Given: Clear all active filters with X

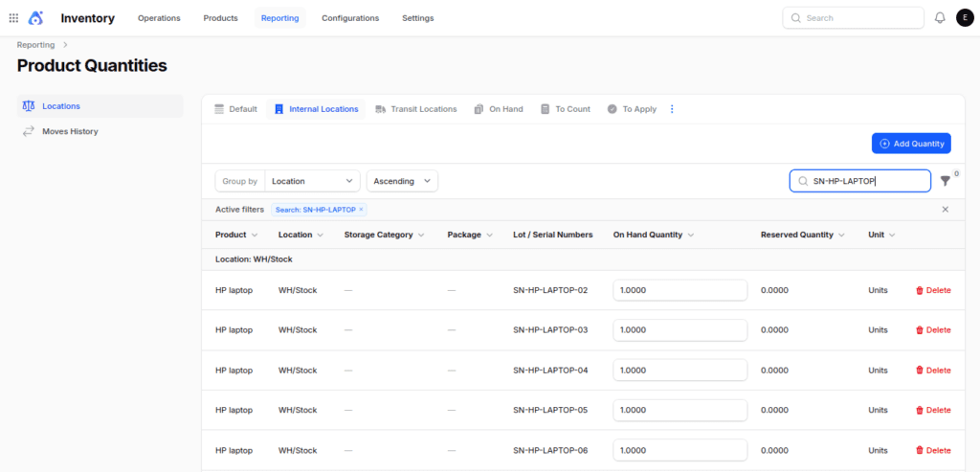Looking at the screenshot, I should click(x=945, y=210).
